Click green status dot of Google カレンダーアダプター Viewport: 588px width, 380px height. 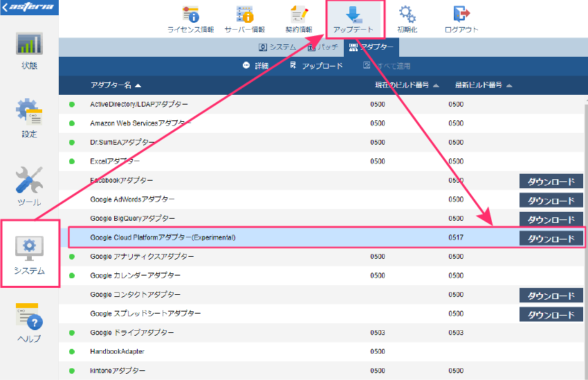pyautogui.click(x=72, y=275)
